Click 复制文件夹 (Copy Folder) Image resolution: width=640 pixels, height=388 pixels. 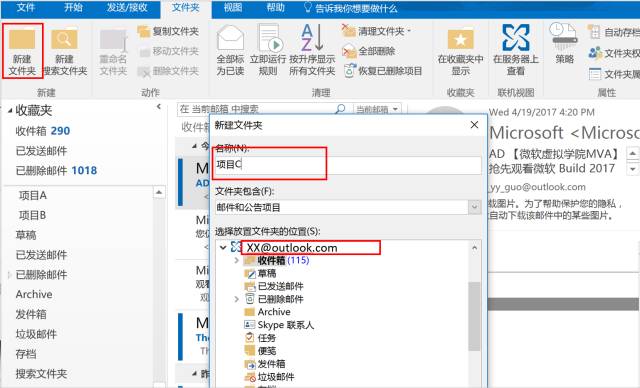click(168, 31)
